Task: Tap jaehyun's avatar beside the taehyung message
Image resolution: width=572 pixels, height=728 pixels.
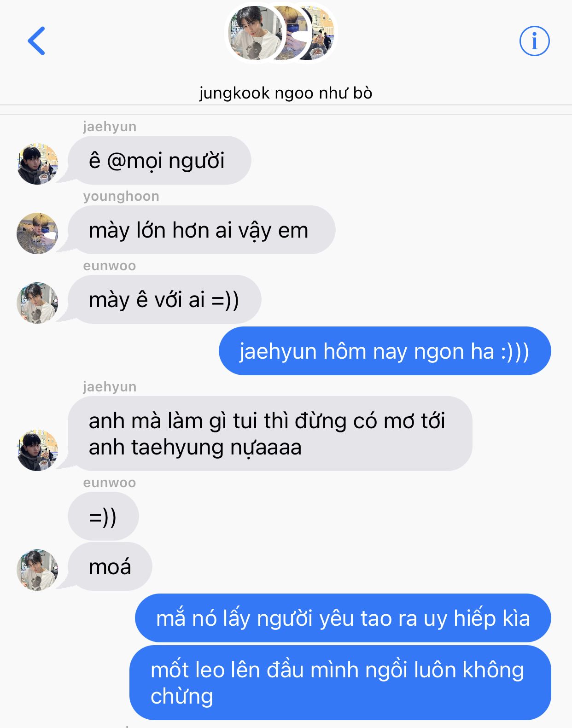Action: click(x=37, y=450)
